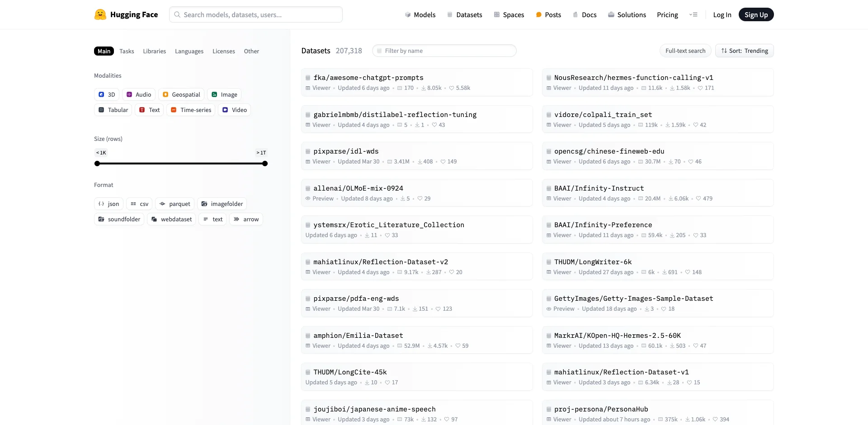Screen dimensions: 868x425
Task: Open the opencsg/chinese-fineweb-edu dataset
Action: (658, 156)
